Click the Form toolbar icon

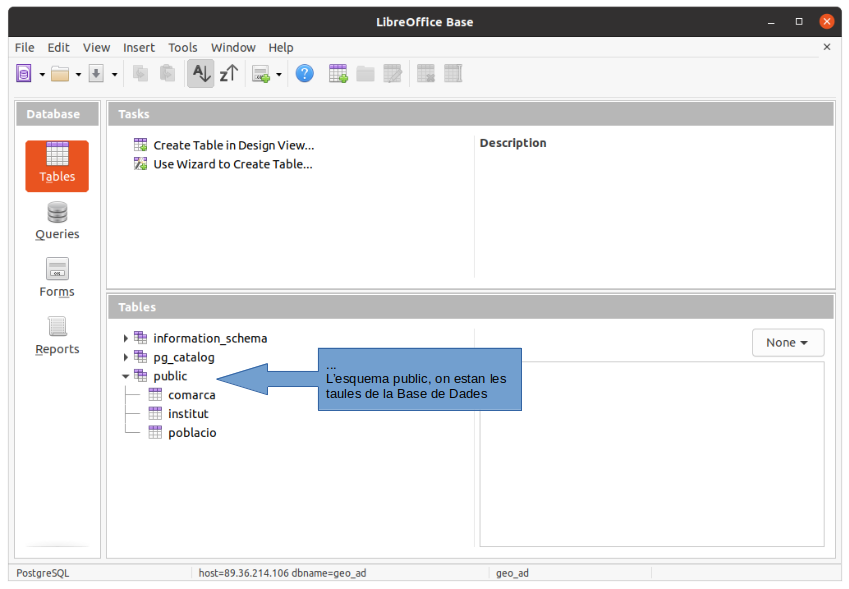click(x=262, y=74)
